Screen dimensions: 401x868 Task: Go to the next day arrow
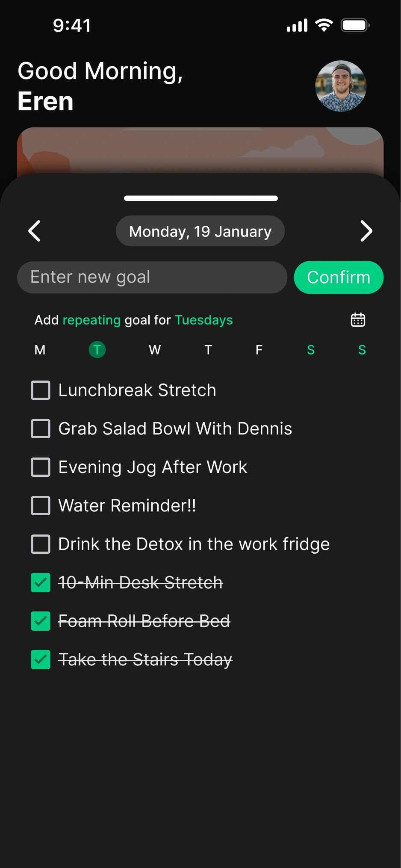pyautogui.click(x=366, y=231)
